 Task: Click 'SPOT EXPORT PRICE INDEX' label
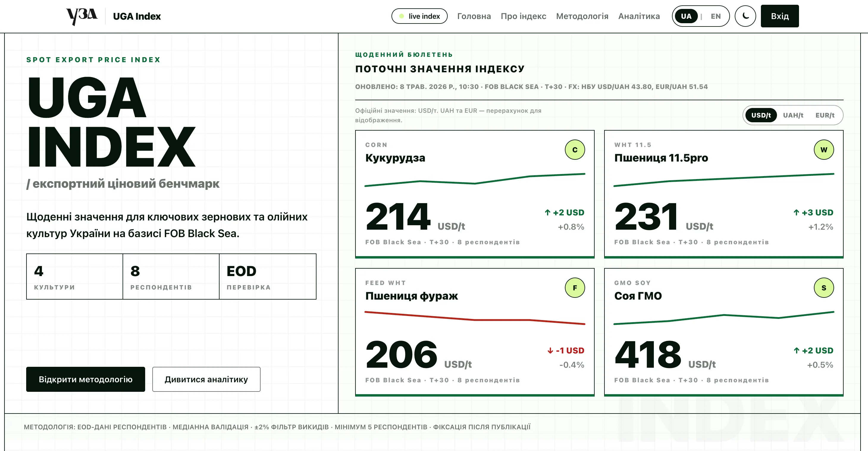click(x=93, y=60)
